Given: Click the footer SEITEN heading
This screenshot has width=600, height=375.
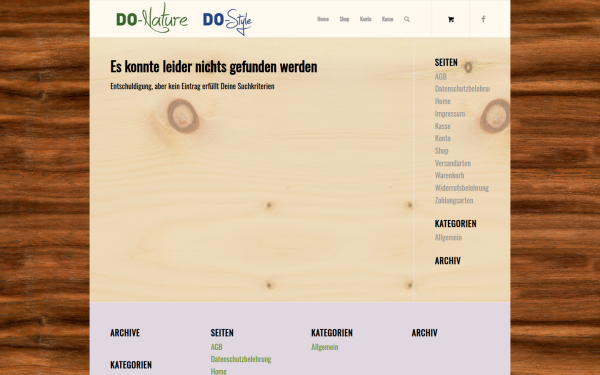Looking at the screenshot, I should pos(222,333).
